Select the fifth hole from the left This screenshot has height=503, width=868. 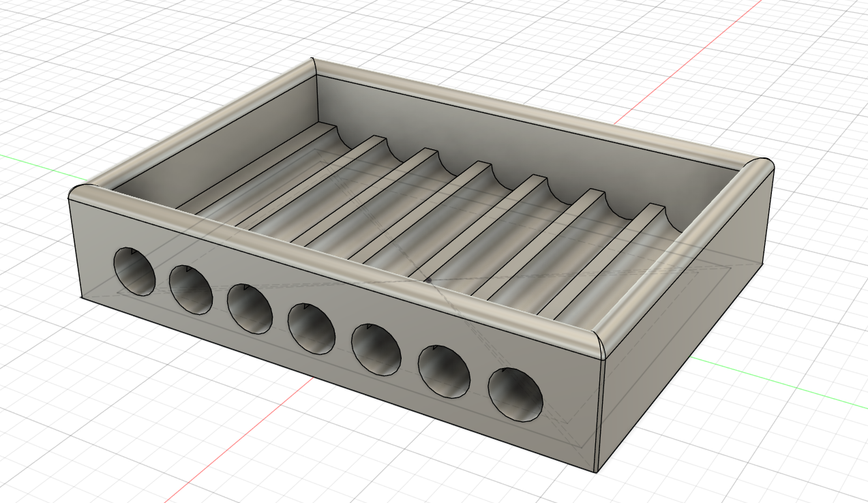coord(376,350)
